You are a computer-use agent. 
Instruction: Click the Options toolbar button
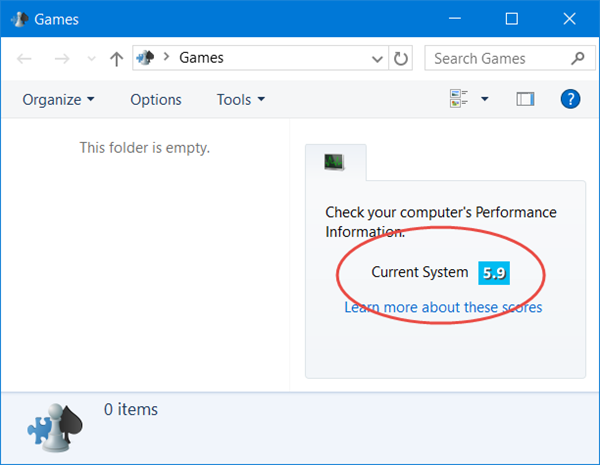pyautogui.click(x=156, y=99)
